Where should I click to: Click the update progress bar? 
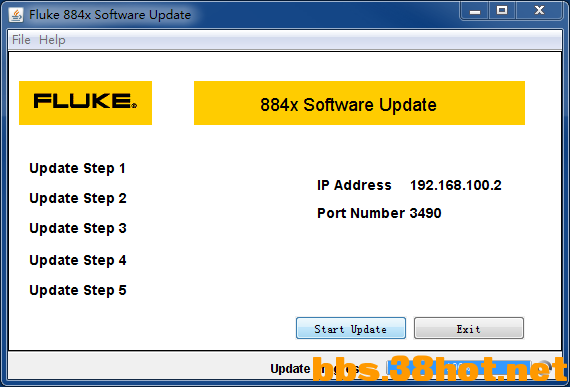click(459, 368)
